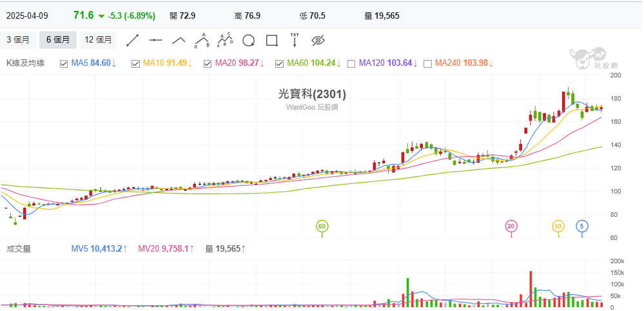Select the rectangle drawing tool
This screenshot has height=311, width=644.
tap(271, 41)
